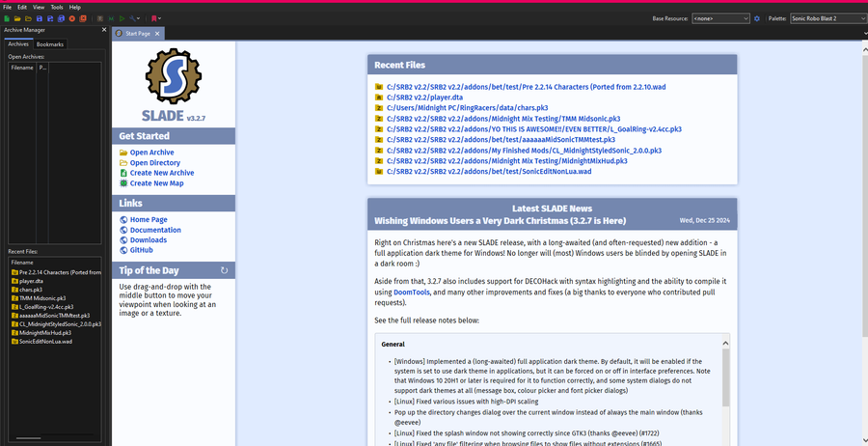Click the New Archive toolbar icon
This screenshot has width=868, height=446.
[x=7, y=18]
